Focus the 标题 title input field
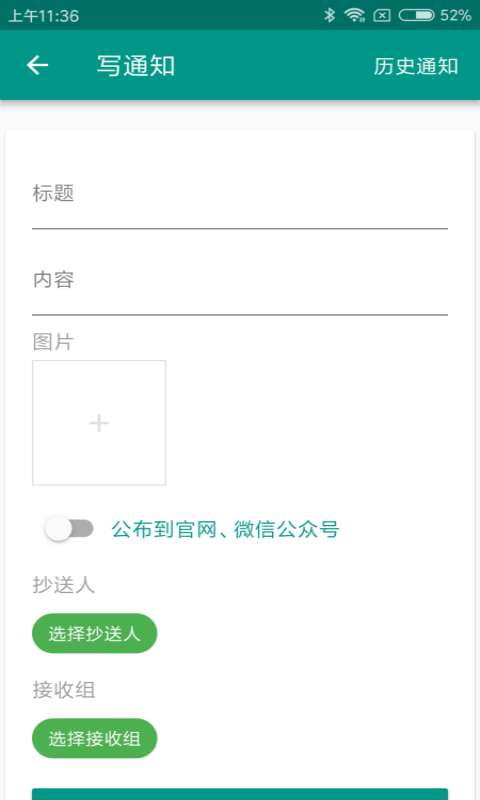 (x=240, y=200)
